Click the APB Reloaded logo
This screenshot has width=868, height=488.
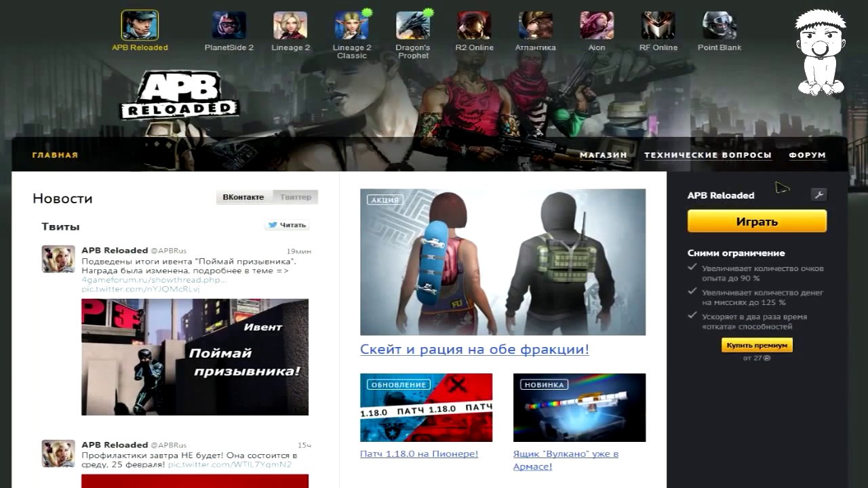180,95
